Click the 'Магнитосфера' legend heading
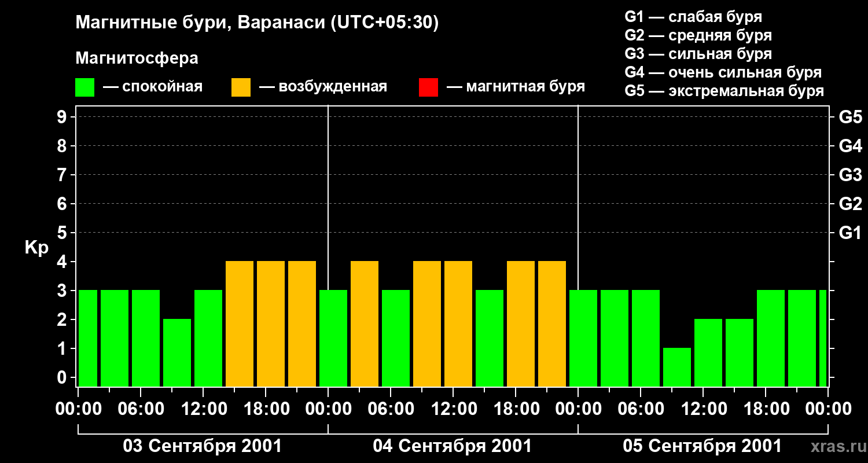Viewport: 868px width, 463px height. click(x=137, y=58)
